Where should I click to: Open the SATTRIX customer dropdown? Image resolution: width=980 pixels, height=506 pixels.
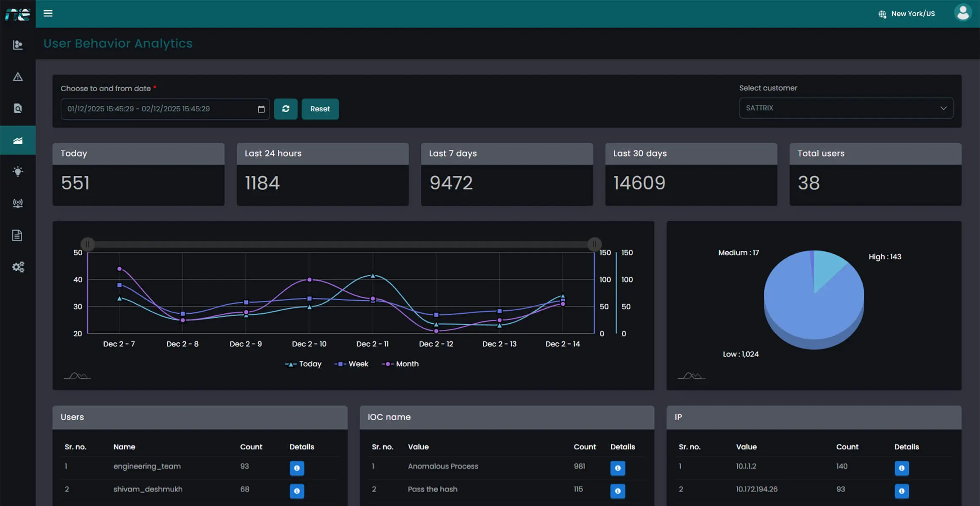coord(845,108)
